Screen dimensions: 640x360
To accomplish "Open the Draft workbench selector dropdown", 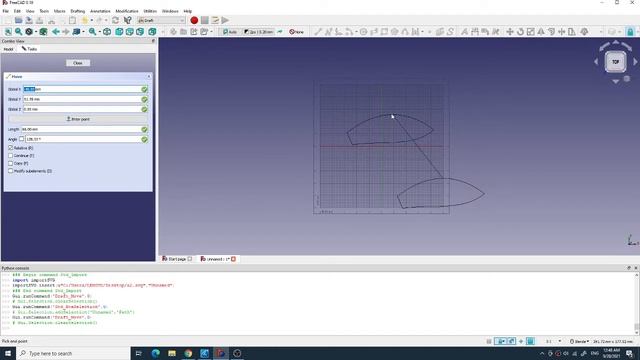I will 161,20.
